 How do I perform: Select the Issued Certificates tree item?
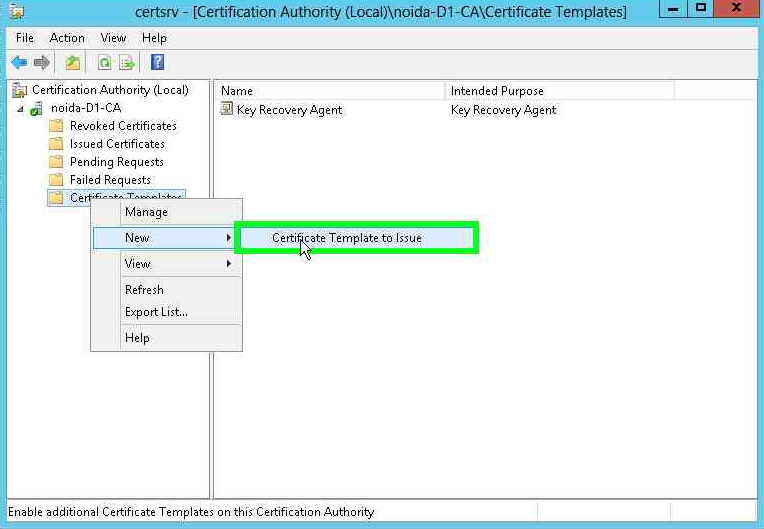[x=117, y=144]
